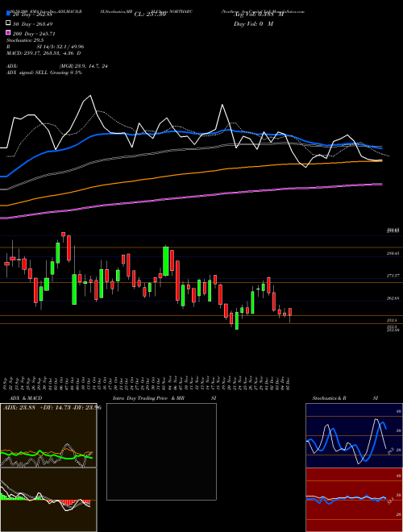The image size is (403, 532).
Task: Click the 19 Sep date label on axis
Action: (x=6, y=383)
